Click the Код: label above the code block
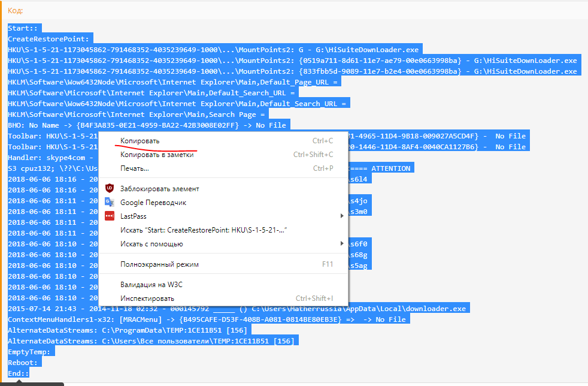Image resolution: width=588 pixels, height=386 pixels. click(x=16, y=11)
